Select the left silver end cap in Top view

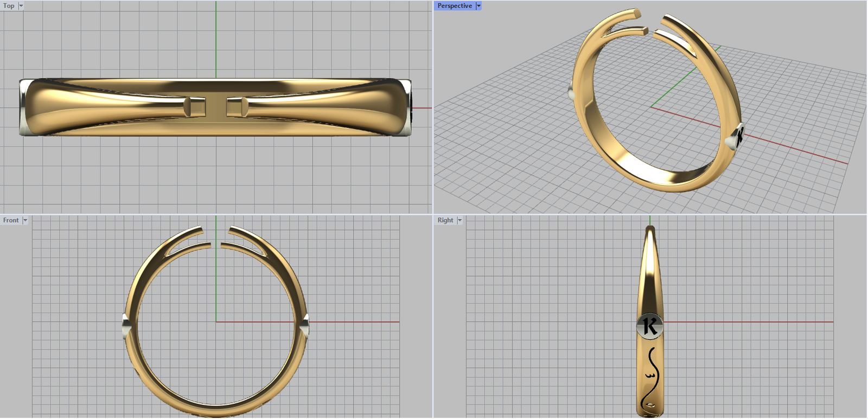pyautogui.click(x=24, y=107)
